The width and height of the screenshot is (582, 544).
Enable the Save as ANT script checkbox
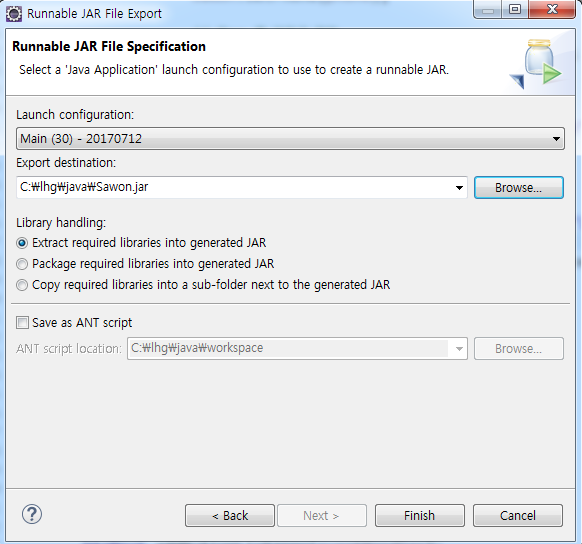click(22, 323)
